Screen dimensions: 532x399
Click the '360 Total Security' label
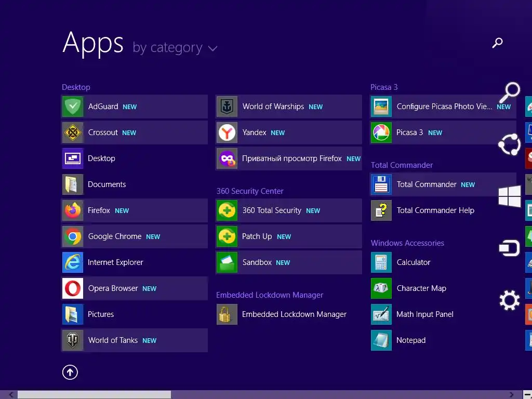[x=272, y=210]
